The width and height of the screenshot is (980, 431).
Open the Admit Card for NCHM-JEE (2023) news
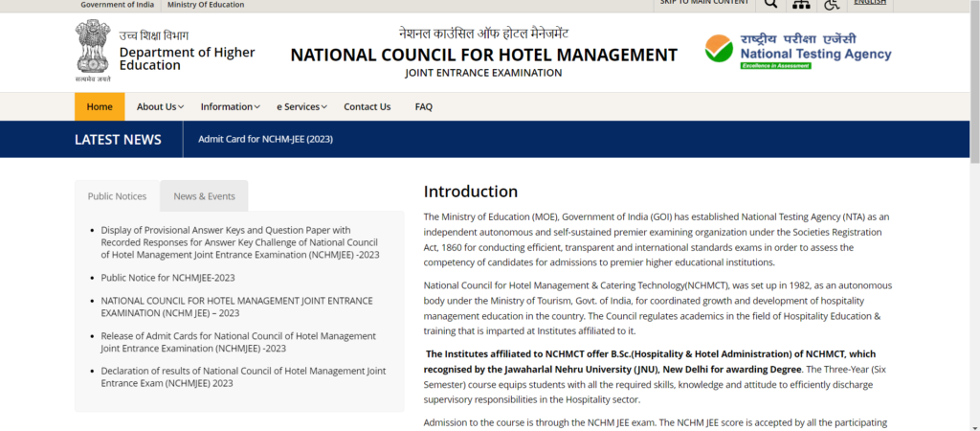click(266, 139)
